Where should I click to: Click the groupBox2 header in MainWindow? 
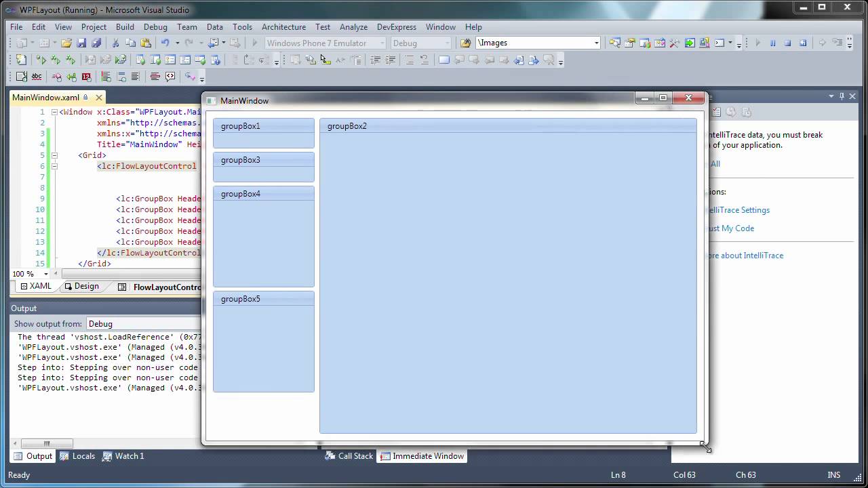tap(508, 126)
